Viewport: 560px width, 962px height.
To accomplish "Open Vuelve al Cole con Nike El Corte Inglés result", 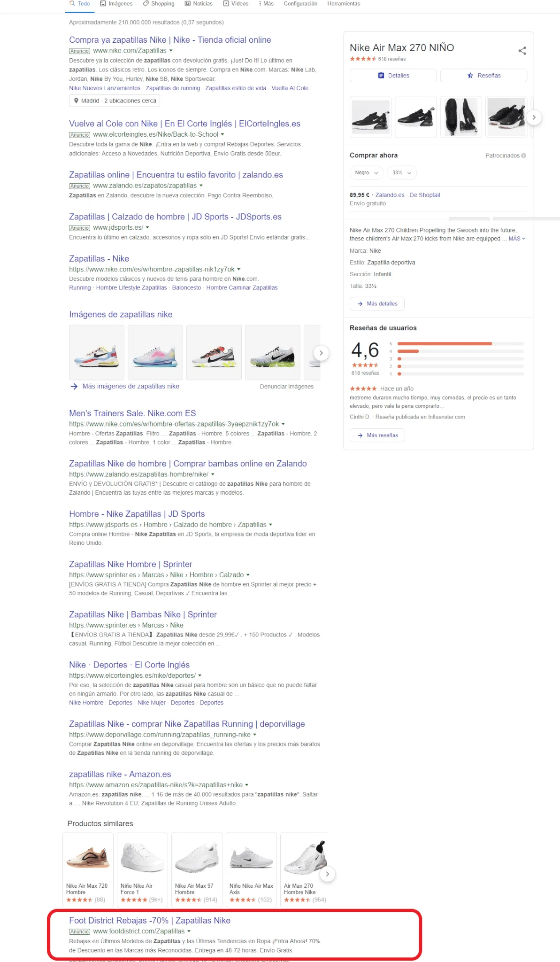I will pyautogui.click(x=184, y=124).
